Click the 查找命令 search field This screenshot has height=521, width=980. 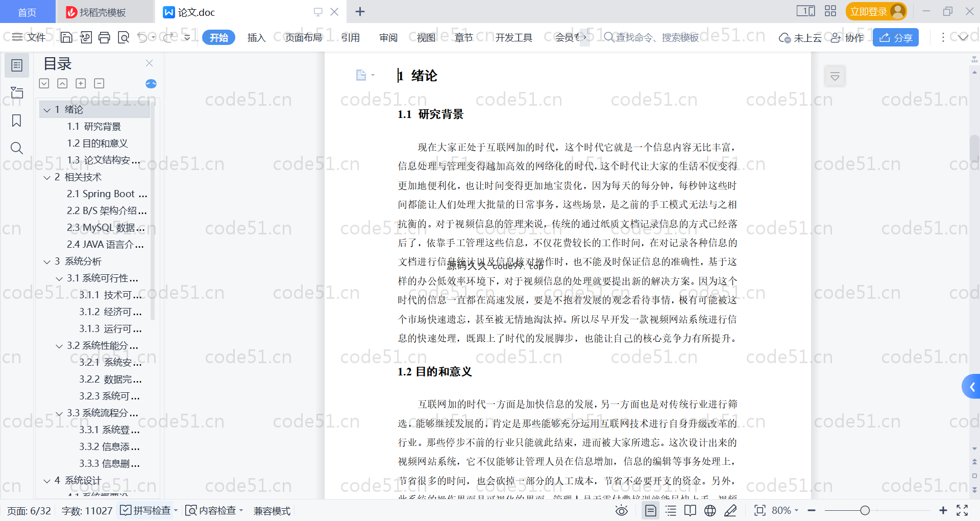[651, 37]
